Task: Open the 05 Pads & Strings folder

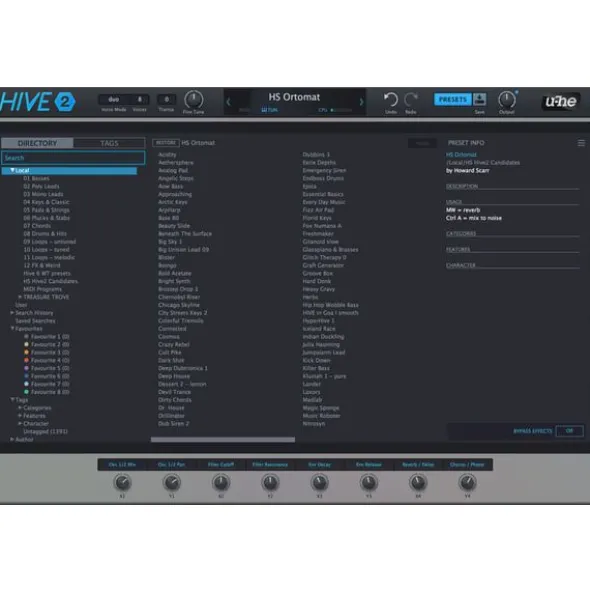Action: click(46, 210)
